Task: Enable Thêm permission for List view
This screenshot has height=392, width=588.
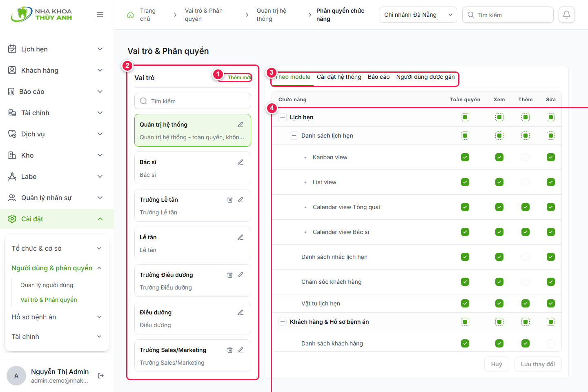Action: pos(526,182)
